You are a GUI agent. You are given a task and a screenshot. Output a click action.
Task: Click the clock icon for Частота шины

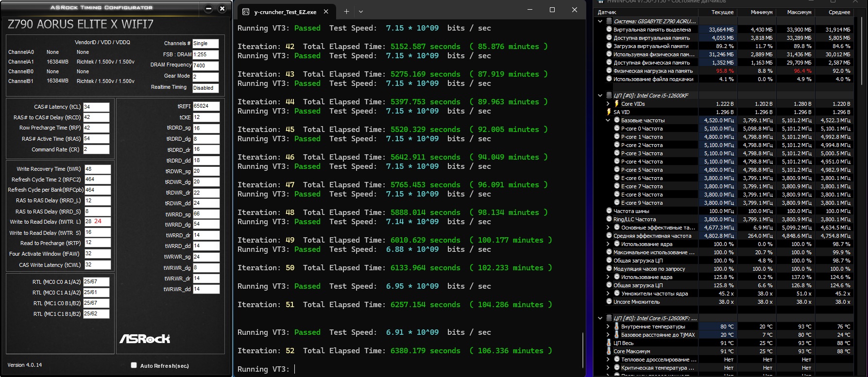click(609, 211)
